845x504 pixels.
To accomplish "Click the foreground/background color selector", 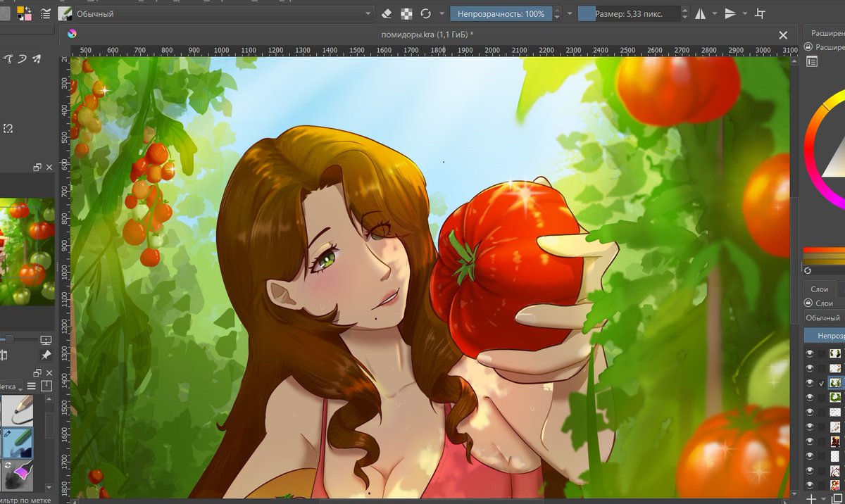I will coord(23,13).
